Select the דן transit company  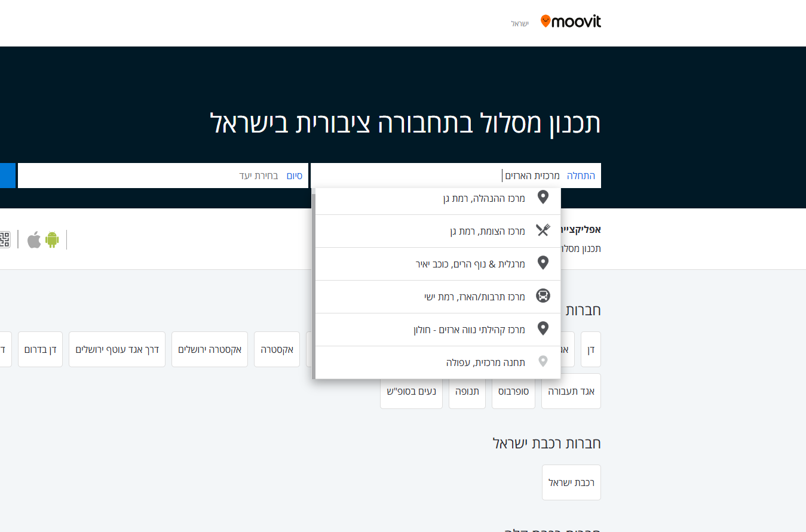click(590, 349)
